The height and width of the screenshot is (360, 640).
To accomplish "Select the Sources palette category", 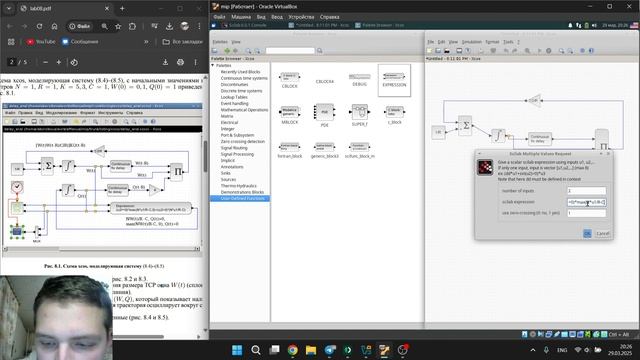I will 228,179.
